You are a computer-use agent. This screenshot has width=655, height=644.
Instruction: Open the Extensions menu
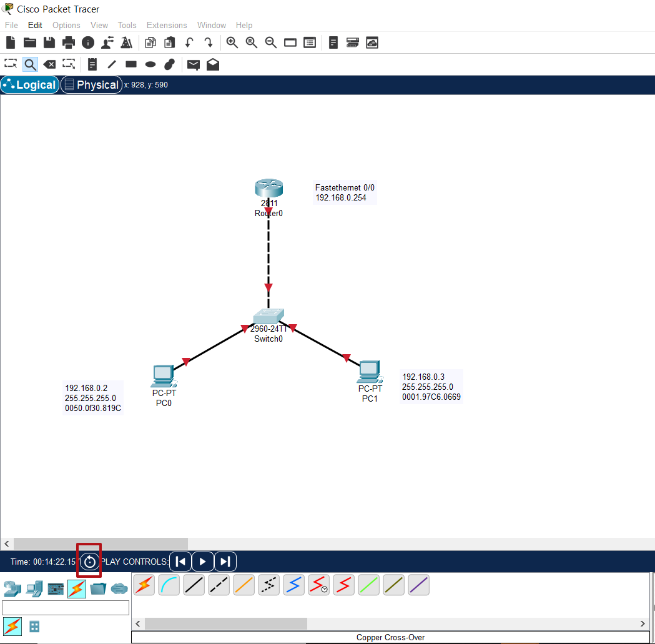(167, 25)
